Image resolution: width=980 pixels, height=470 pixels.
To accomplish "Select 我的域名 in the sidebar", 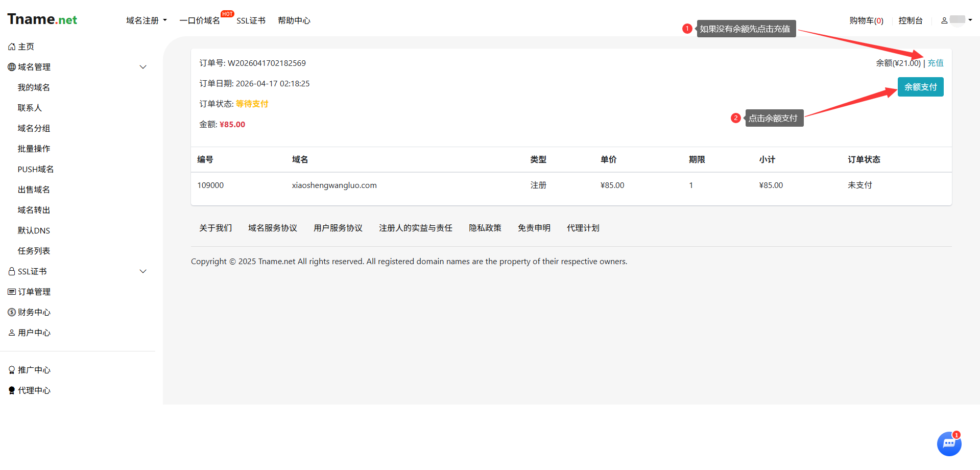I will [x=34, y=87].
